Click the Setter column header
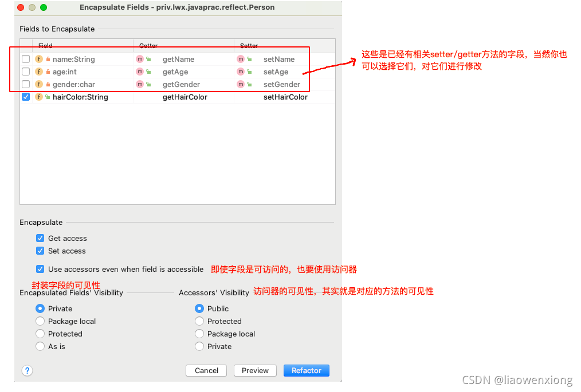The width and height of the screenshot is (581, 392). pyautogui.click(x=285, y=46)
